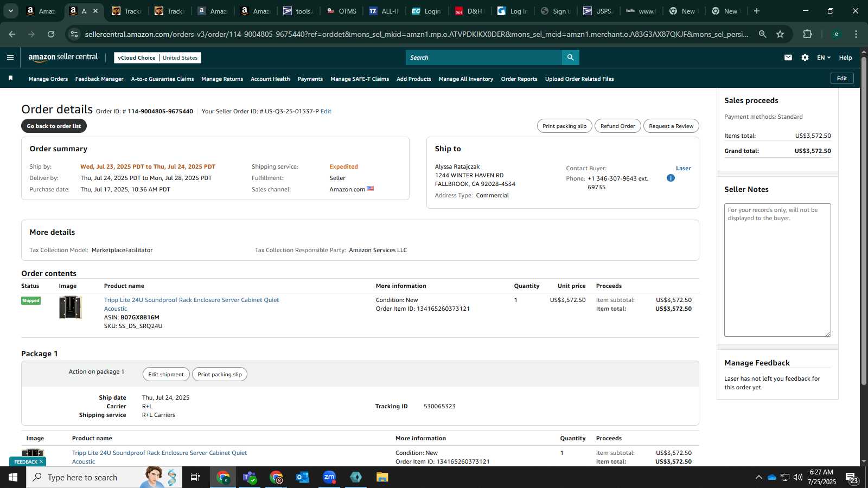Open the notification center icon

851,478
